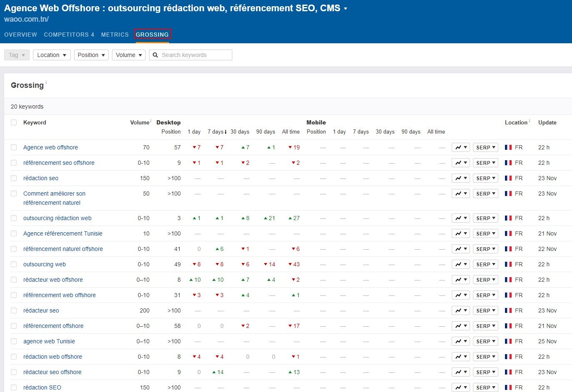Sort by the 7 days desktop column
Viewport: 572px width, 392px height.
point(217,131)
